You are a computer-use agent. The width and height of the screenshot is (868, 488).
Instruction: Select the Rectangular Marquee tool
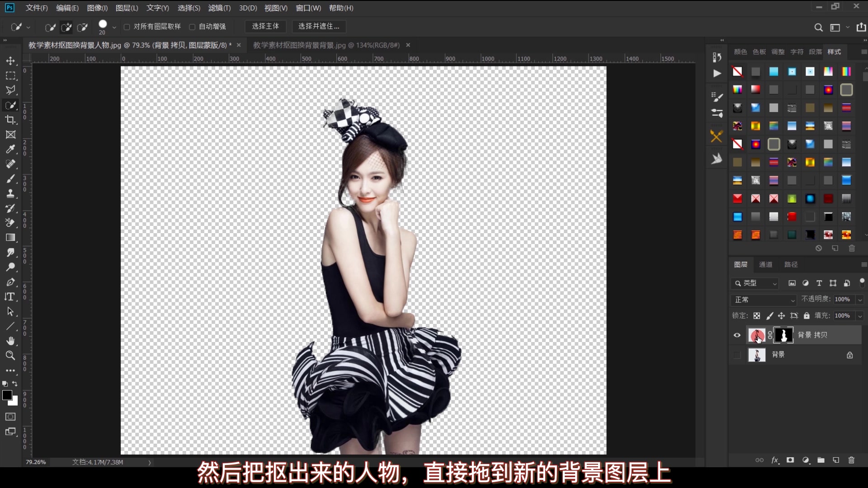[x=10, y=75]
